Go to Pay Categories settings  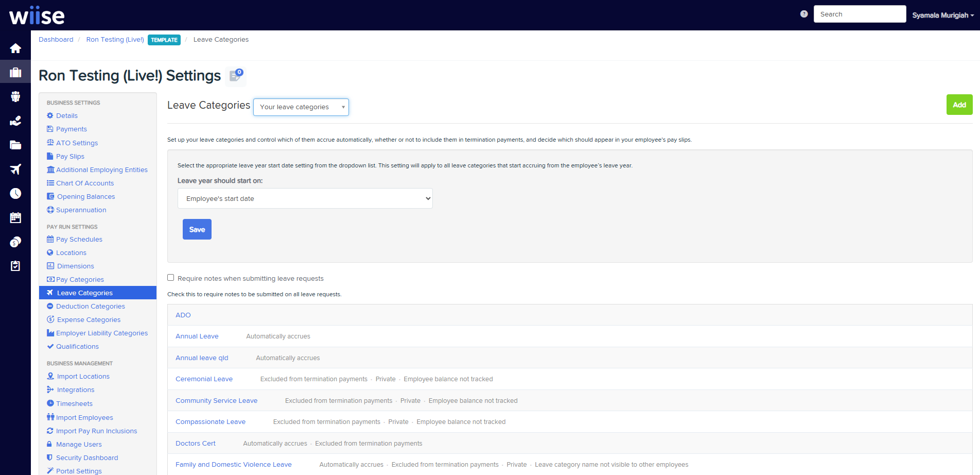[x=80, y=280]
